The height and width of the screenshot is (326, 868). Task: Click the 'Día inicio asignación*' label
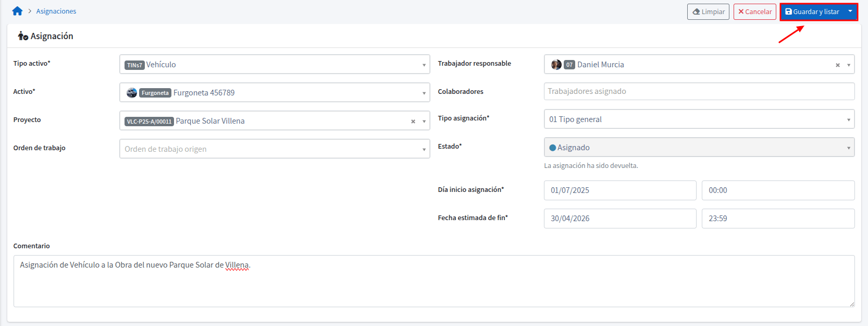(470, 189)
